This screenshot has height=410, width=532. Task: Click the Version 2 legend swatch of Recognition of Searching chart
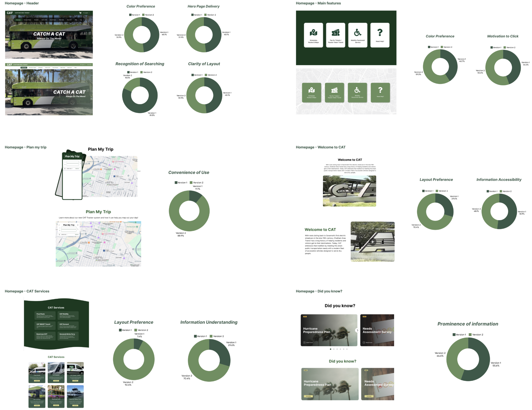tap(142, 72)
